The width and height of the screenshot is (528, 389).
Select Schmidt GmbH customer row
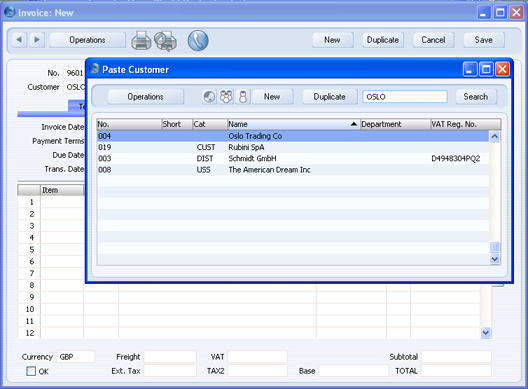(293, 158)
